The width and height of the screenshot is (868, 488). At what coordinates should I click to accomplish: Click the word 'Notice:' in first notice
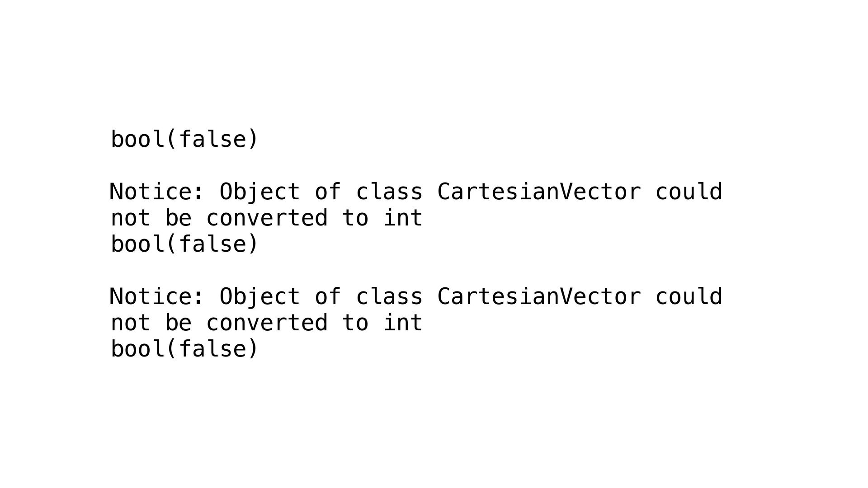click(157, 192)
